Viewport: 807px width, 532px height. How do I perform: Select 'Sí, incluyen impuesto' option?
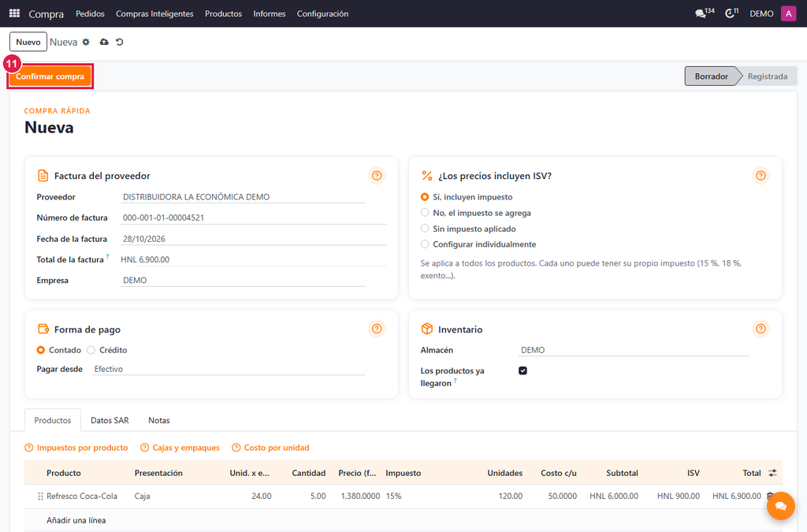[x=425, y=197]
